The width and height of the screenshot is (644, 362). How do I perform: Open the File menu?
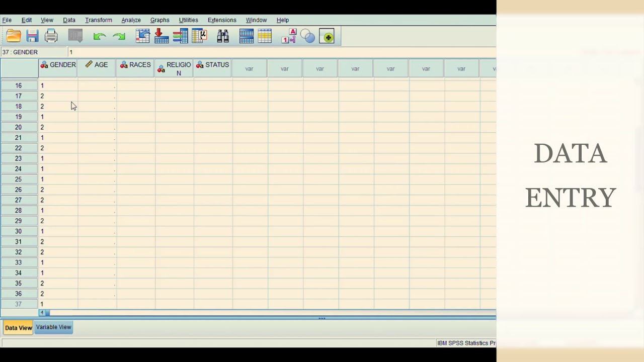[7, 20]
